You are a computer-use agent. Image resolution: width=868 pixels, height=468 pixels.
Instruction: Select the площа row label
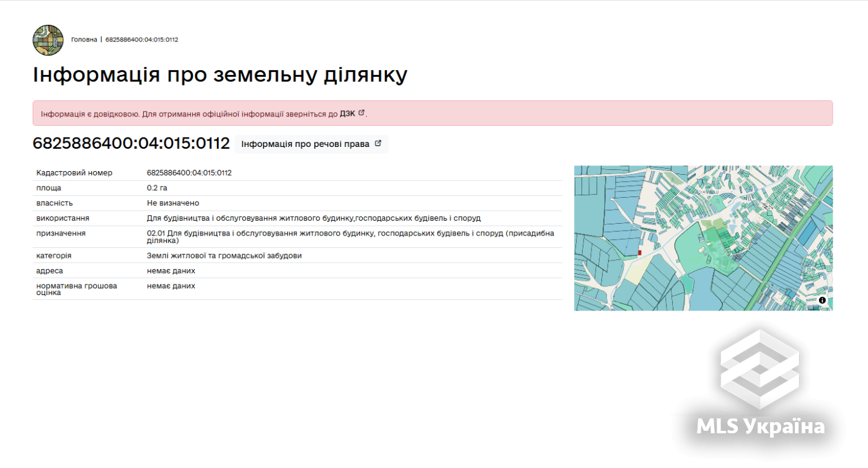tap(49, 188)
